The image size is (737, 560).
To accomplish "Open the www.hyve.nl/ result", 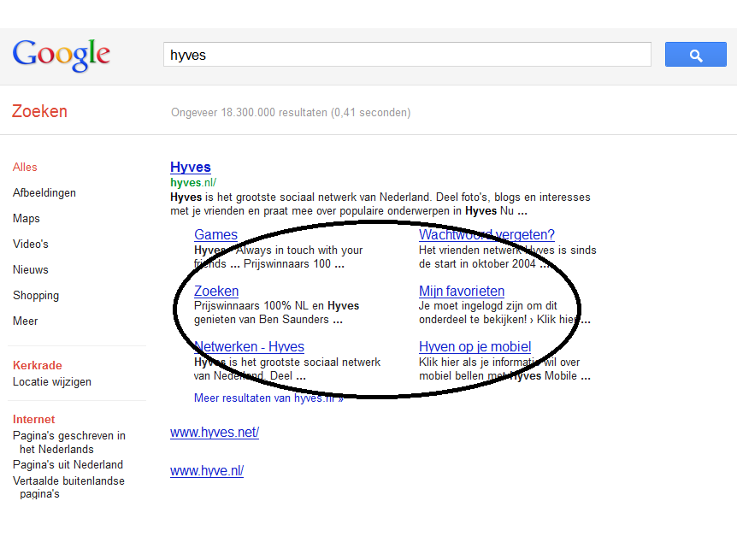I will click(207, 471).
